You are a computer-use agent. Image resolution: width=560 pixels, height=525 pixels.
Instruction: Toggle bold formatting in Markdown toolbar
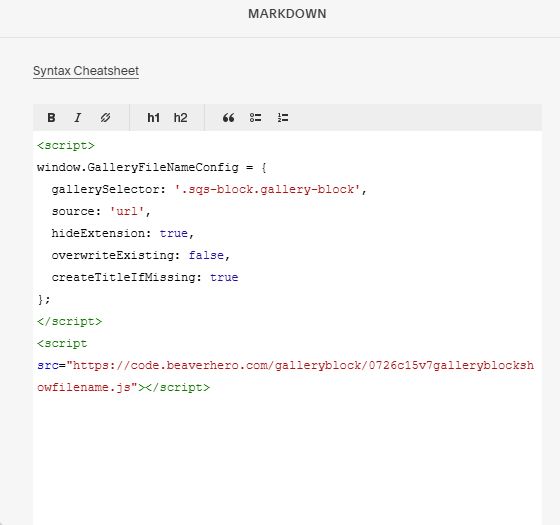click(51, 118)
